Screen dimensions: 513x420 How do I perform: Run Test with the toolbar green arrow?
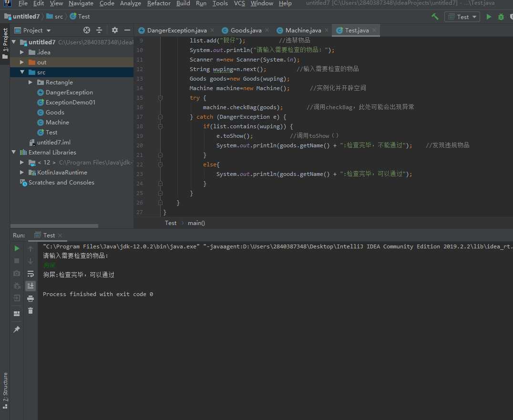pyautogui.click(x=489, y=17)
